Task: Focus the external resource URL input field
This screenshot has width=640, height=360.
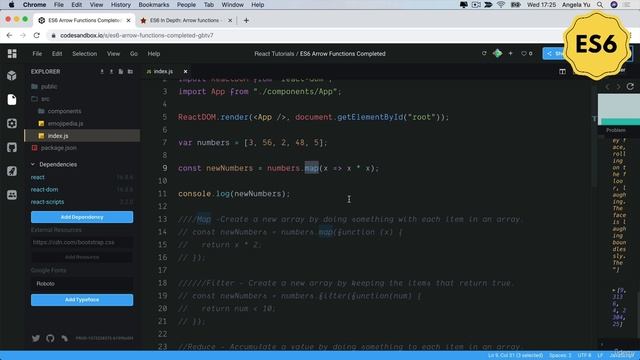Action: 82,242
